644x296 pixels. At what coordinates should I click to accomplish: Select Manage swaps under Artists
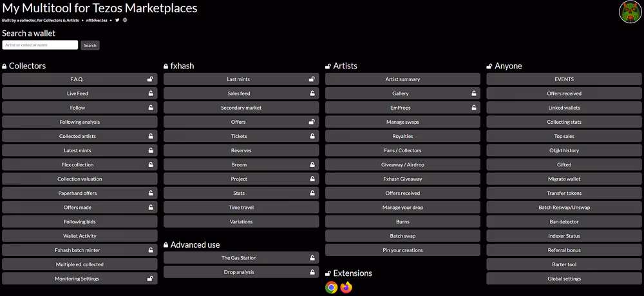point(402,122)
